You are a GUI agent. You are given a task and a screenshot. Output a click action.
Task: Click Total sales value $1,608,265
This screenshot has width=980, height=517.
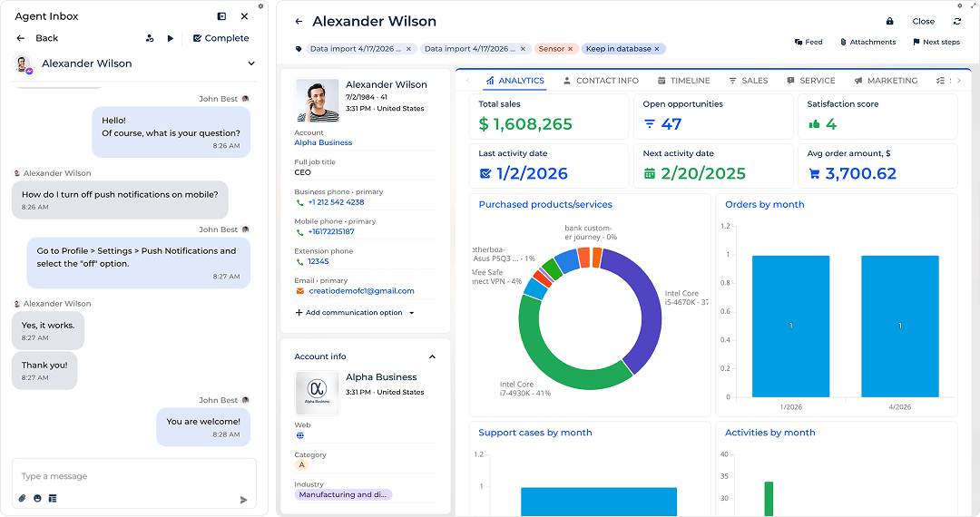coord(525,124)
